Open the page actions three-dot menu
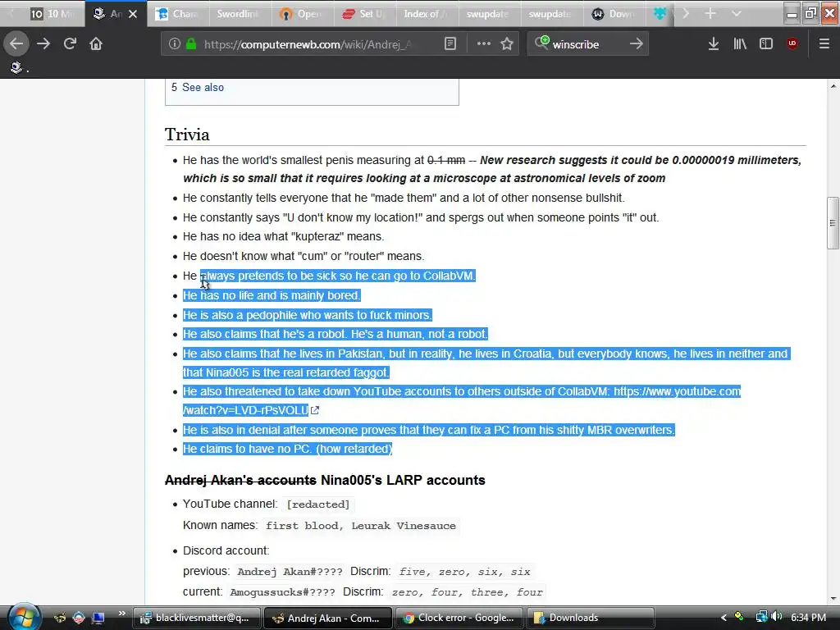 click(x=484, y=43)
